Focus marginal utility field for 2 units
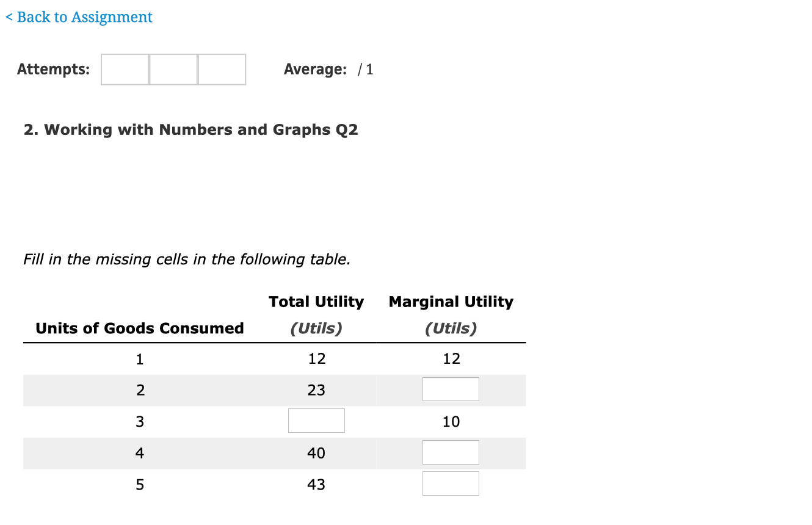Screen dimensions: 812x525 coord(451,389)
